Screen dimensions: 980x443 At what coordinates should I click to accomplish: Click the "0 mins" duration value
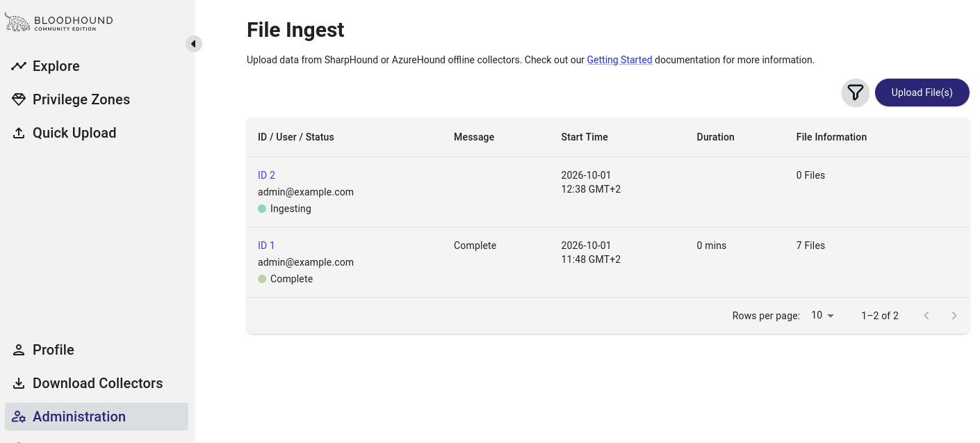point(712,245)
